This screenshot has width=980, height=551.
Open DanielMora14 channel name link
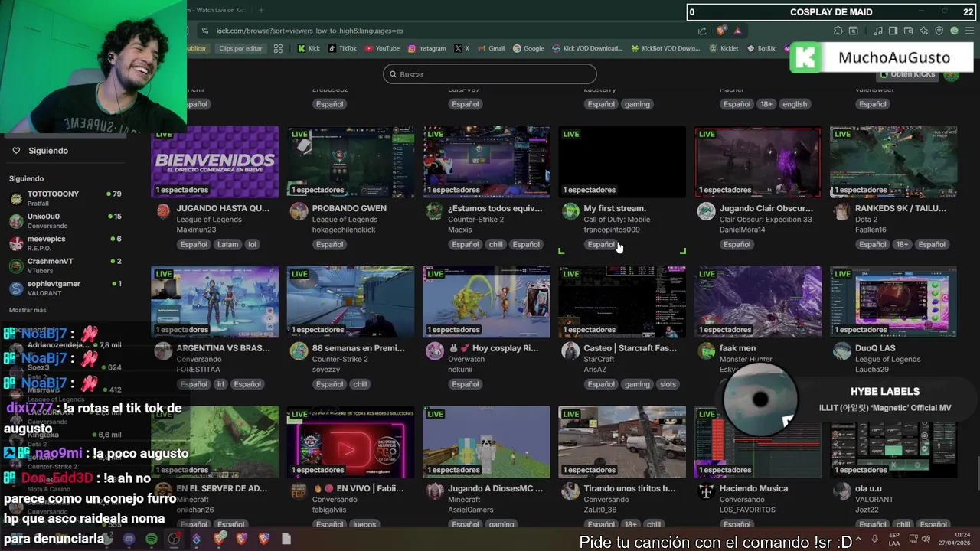coord(743,230)
